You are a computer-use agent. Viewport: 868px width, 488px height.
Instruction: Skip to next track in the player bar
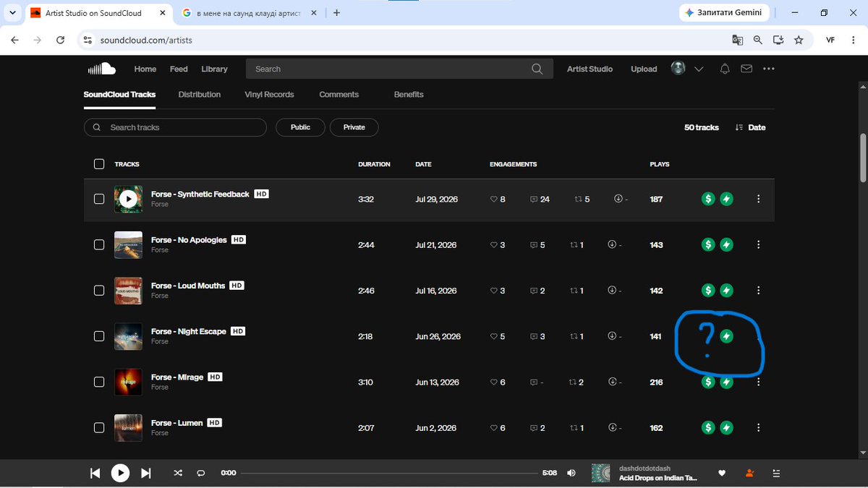pyautogui.click(x=145, y=473)
